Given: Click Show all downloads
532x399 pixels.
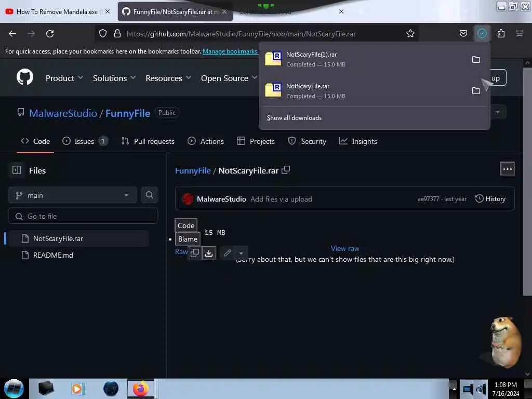Looking at the screenshot, I should click(x=294, y=118).
